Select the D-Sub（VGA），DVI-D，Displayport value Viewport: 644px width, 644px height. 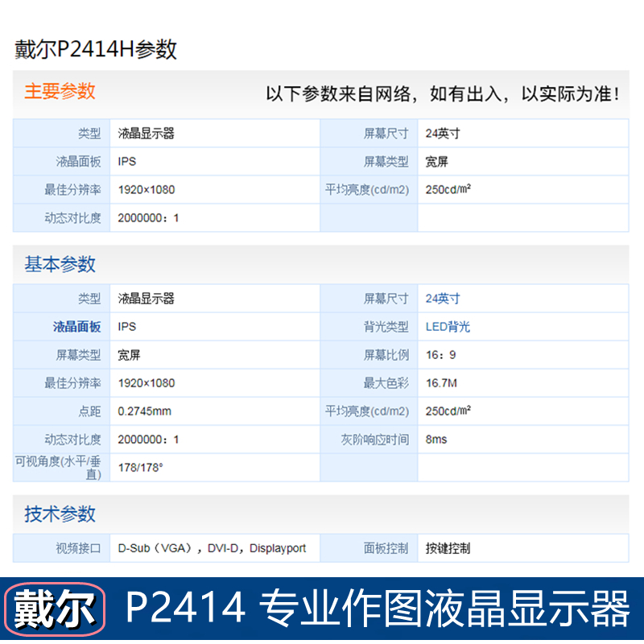(212, 548)
